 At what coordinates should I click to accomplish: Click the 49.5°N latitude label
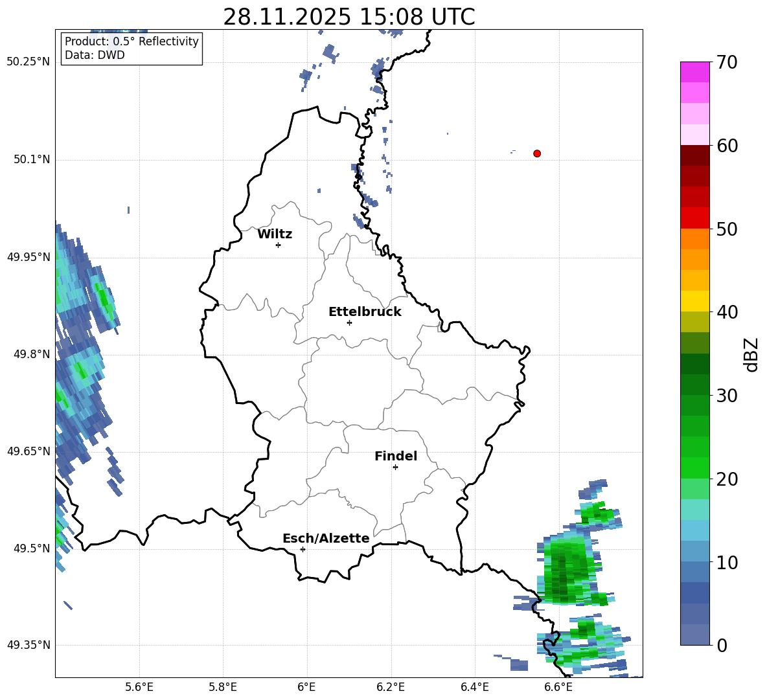32,548
